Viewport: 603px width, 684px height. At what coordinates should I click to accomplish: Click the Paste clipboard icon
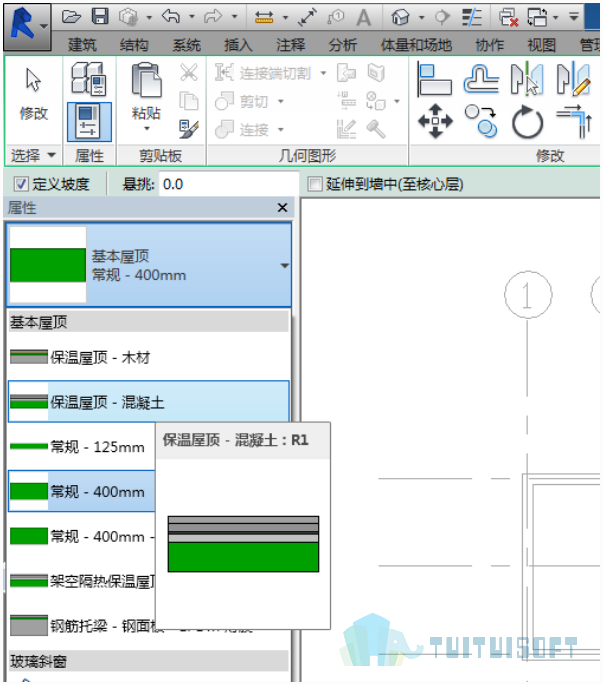(146, 80)
